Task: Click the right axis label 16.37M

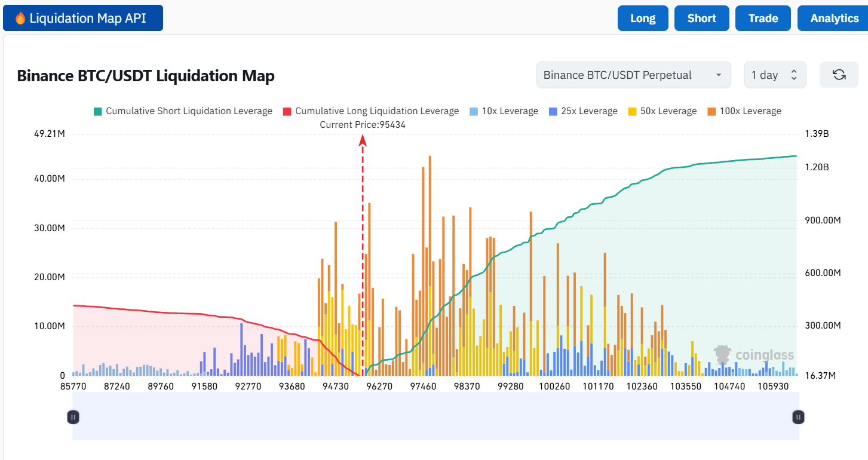Action: (820, 376)
